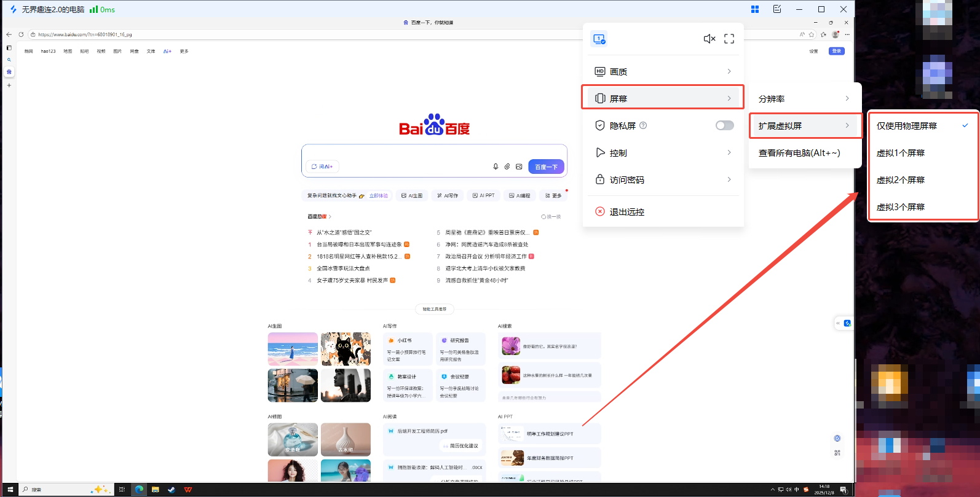The height and width of the screenshot is (497, 980).
Task: Open WPS Office from remote taskbar
Action: pyautogui.click(x=188, y=490)
